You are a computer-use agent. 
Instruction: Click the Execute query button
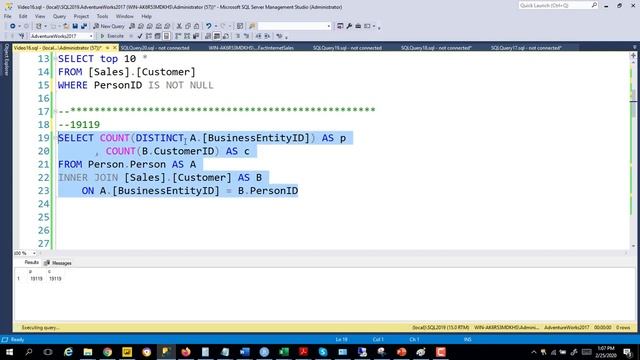click(112, 36)
